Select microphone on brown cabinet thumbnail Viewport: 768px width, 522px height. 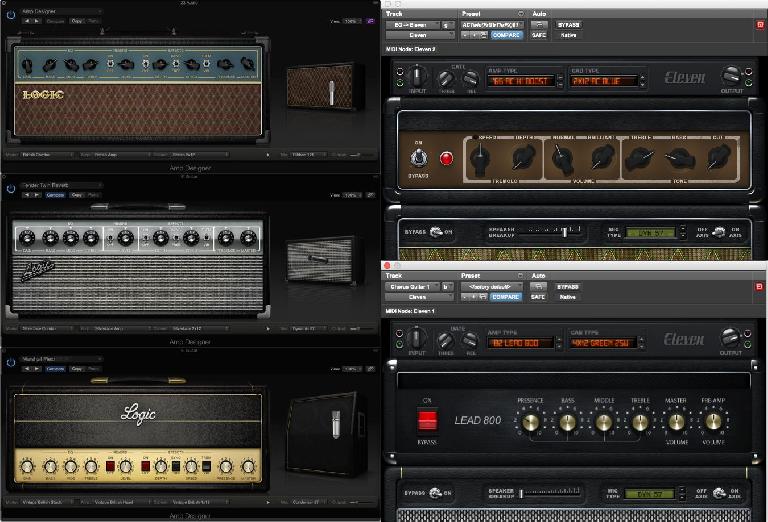pos(332,92)
